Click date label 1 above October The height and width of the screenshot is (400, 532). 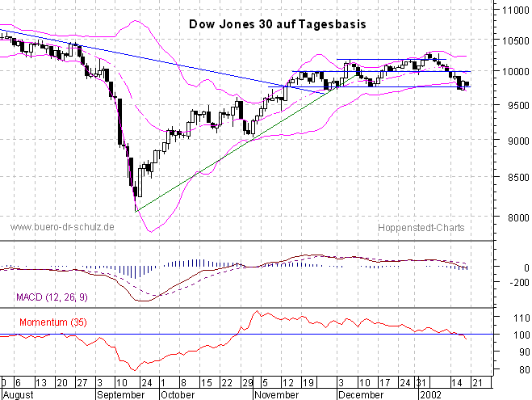point(163,383)
